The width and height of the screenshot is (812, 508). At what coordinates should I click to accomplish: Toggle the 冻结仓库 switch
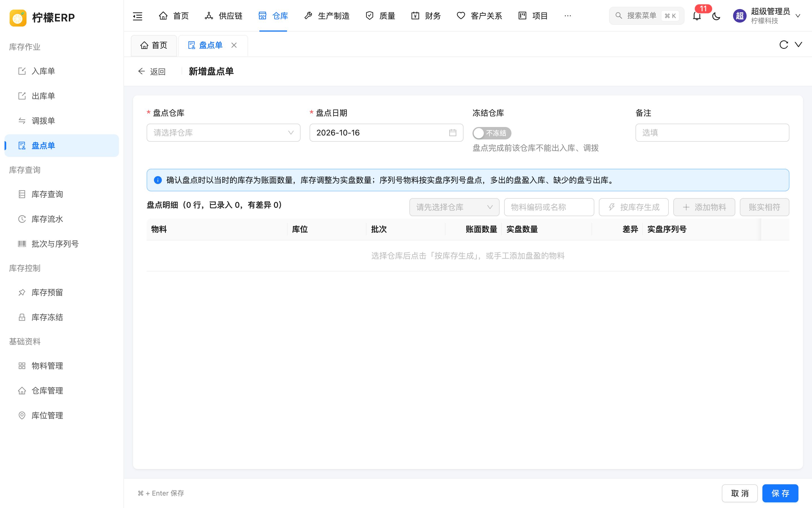[491, 133]
